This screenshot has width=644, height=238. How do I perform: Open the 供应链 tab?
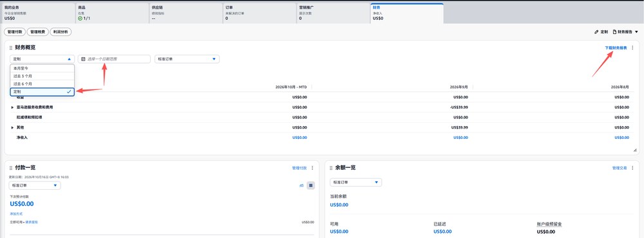(186, 13)
